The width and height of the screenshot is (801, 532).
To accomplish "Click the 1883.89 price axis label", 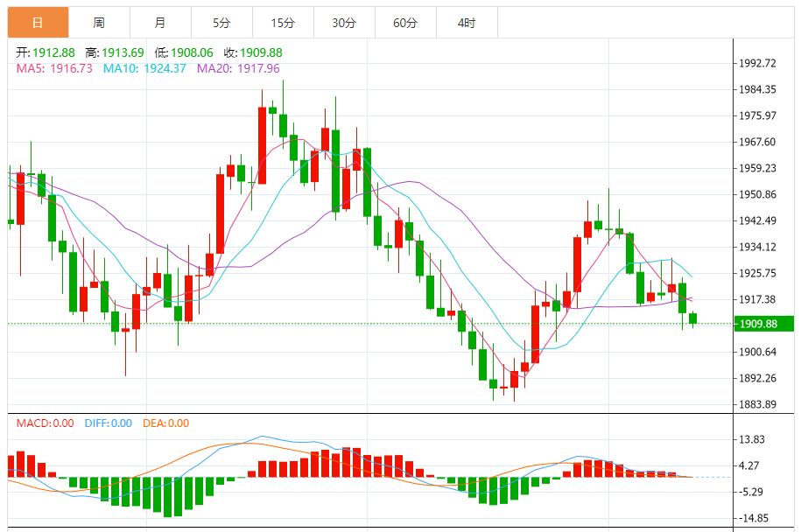I will (757, 404).
